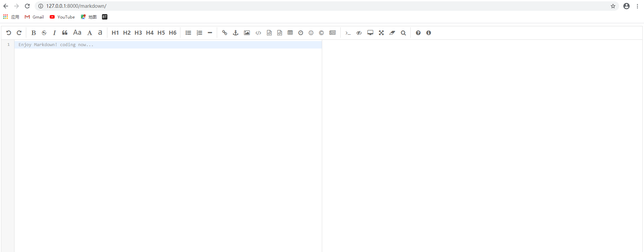Open the YouTube bookmark

62,17
